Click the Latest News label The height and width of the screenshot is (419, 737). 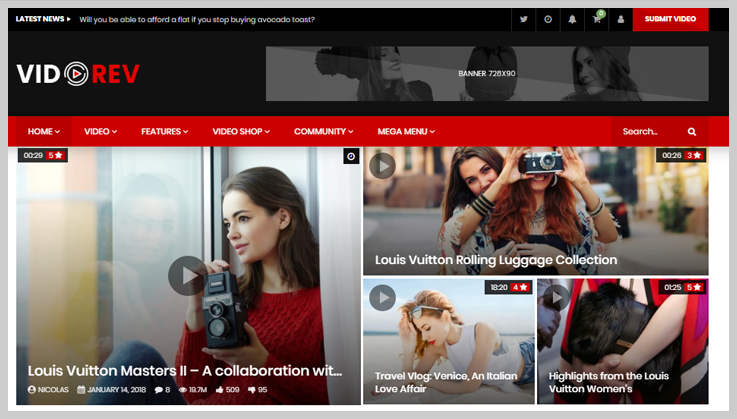click(x=43, y=19)
